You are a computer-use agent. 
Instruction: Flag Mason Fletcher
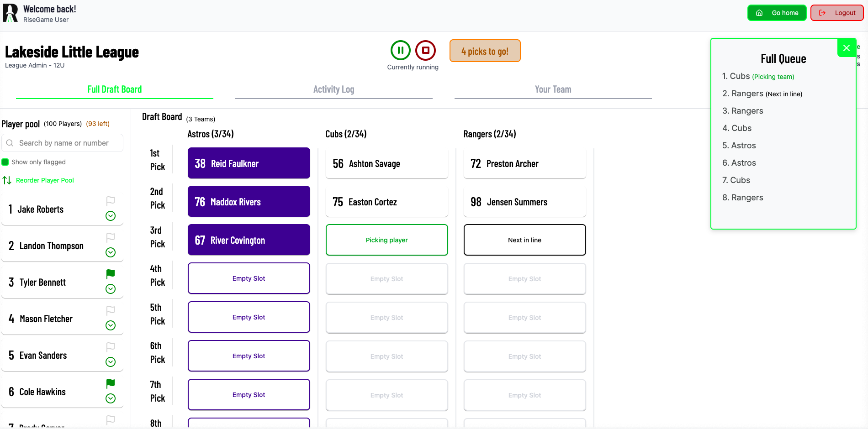[111, 310]
